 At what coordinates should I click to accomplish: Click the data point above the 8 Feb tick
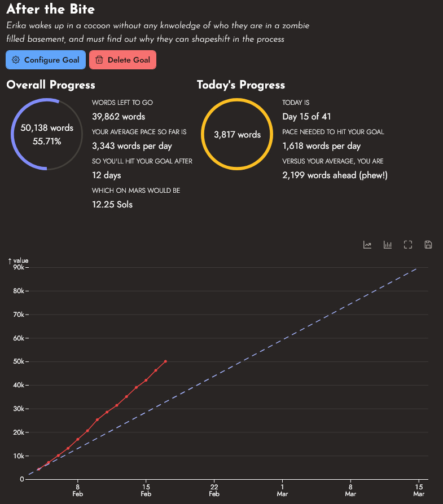click(x=78, y=439)
